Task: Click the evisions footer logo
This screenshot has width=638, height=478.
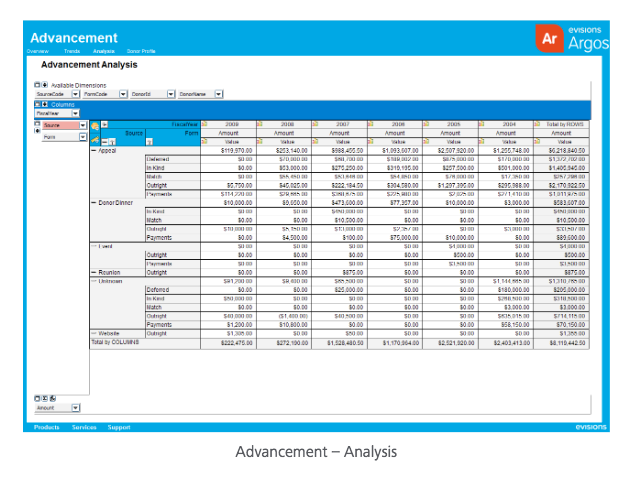Action: coord(591,427)
